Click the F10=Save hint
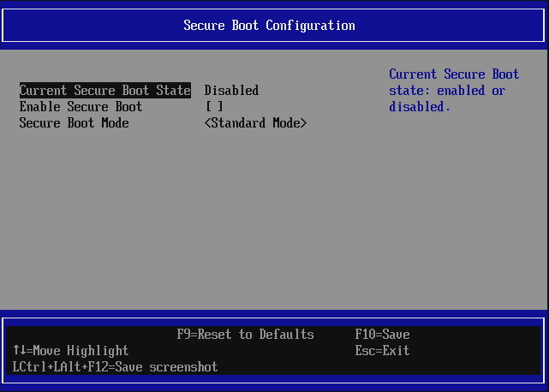This screenshot has height=392, width=549. [x=382, y=335]
